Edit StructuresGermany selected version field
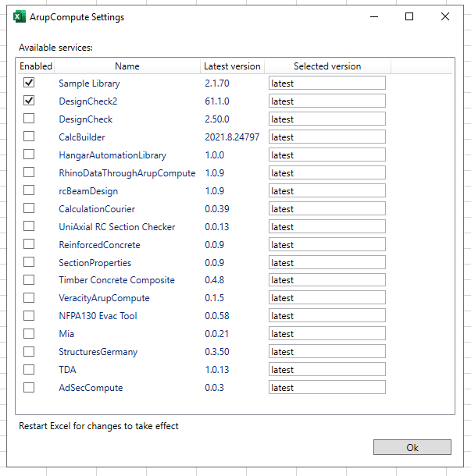The image size is (471, 476). coord(327,351)
